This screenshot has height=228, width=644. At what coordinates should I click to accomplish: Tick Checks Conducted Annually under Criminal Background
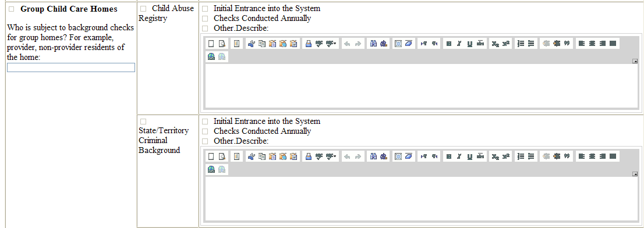(x=205, y=131)
